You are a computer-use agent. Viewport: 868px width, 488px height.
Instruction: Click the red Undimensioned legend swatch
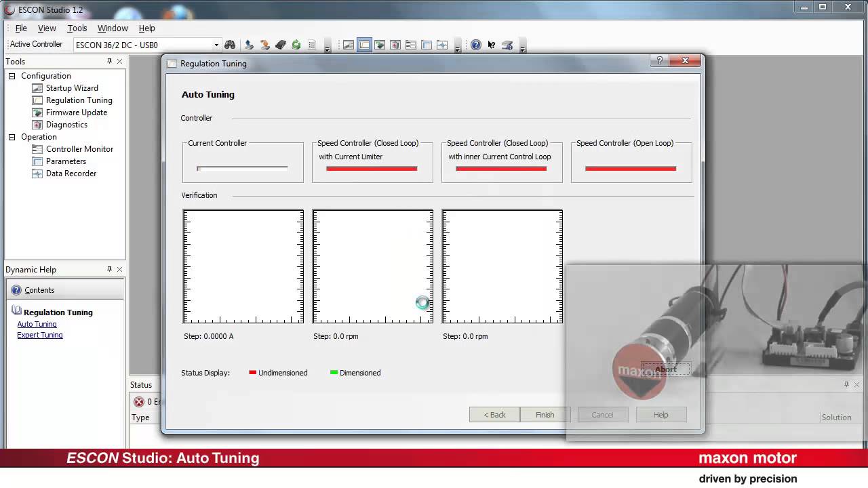tap(252, 373)
